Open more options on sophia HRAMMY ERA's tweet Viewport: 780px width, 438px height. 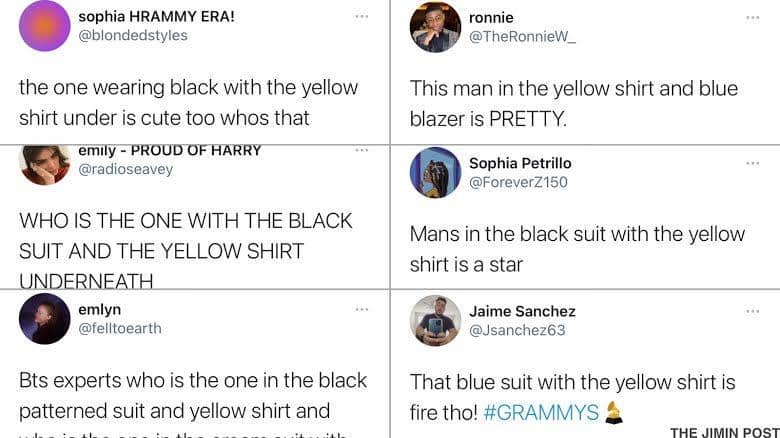tap(361, 16)
